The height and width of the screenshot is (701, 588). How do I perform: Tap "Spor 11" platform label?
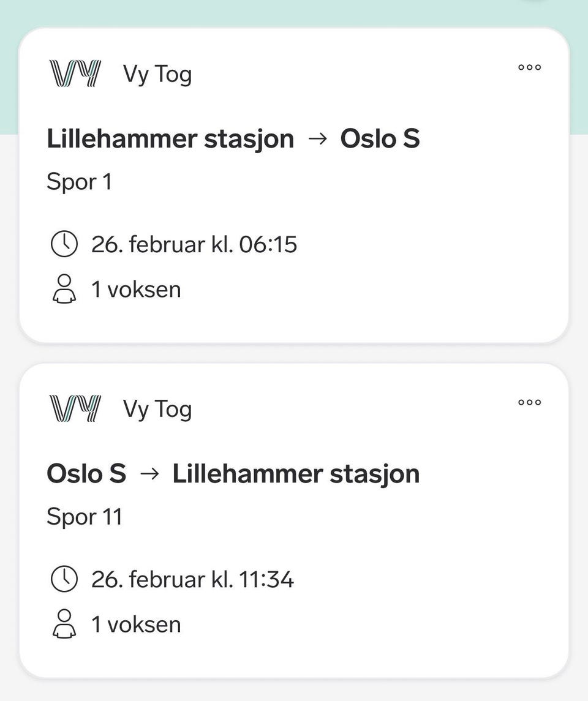tap(85, 517)
